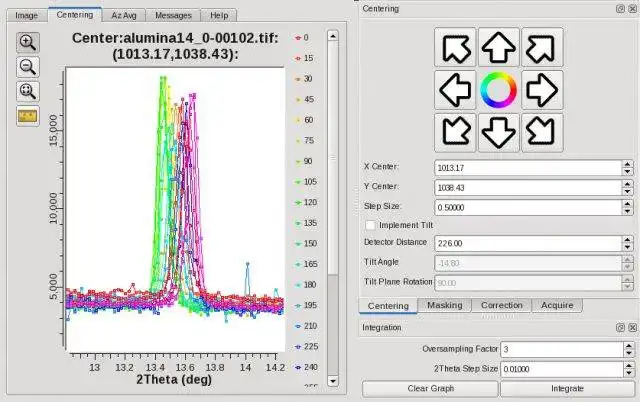Click the Step Size input field
Viewport: 640px width, 402px height.
coord(528,207)
